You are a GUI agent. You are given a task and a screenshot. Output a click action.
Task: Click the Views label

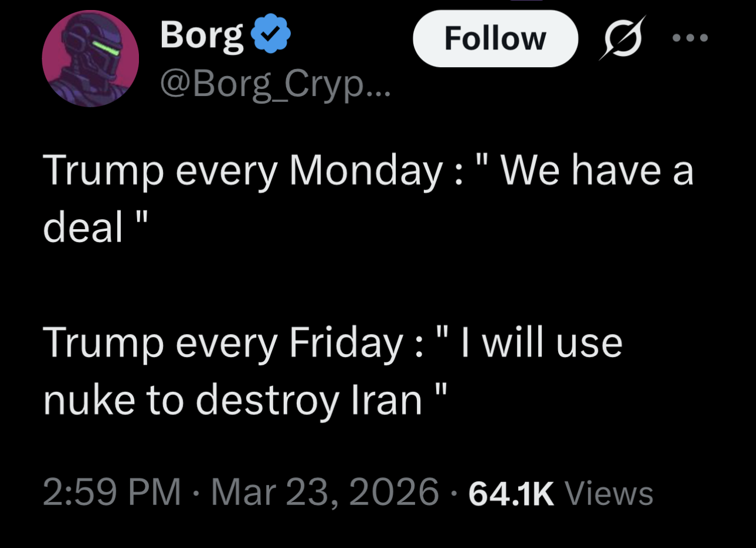click(609, 493)
